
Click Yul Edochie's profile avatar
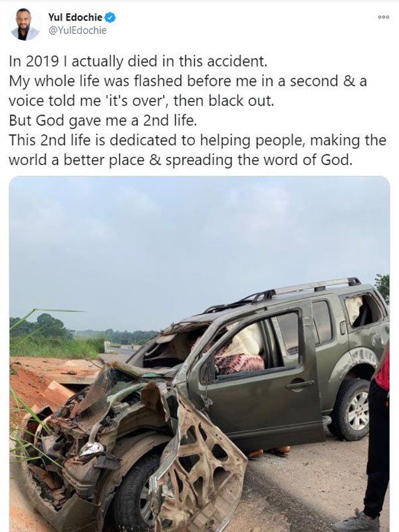tap(25, 25)
